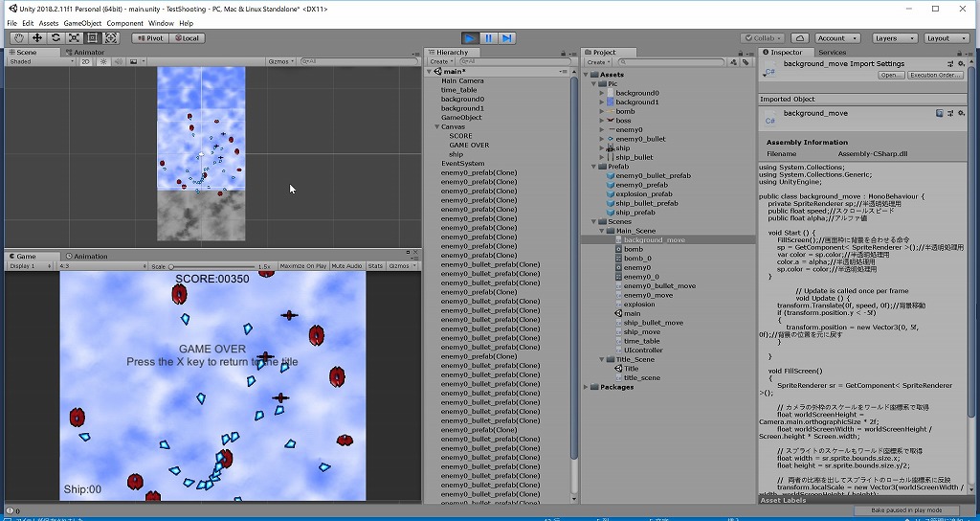Screen dimensions: 980x521
Task: Toggle Pivot/Center handle position
Action: tap(149, 38)
